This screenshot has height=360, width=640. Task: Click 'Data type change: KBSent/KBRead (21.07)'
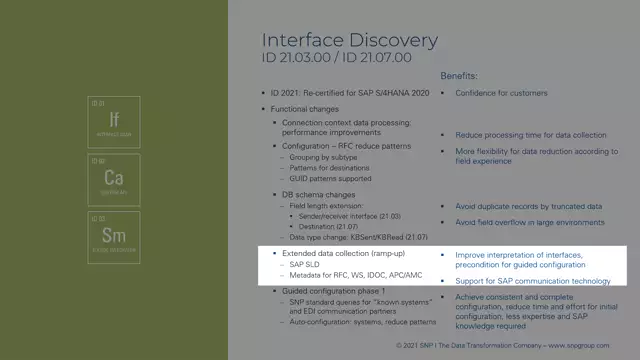point(358,237)
